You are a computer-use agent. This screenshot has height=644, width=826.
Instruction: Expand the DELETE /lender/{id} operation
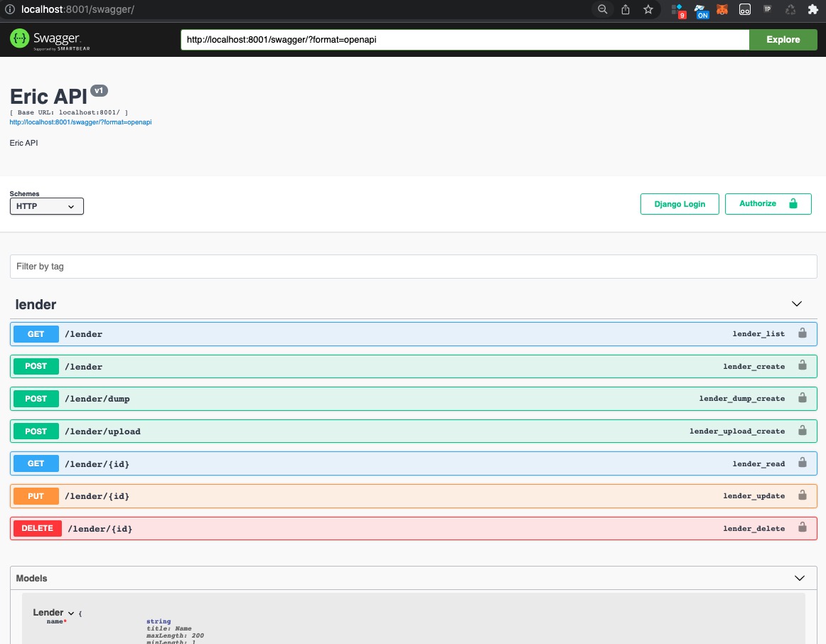click(x=414, y=528)
